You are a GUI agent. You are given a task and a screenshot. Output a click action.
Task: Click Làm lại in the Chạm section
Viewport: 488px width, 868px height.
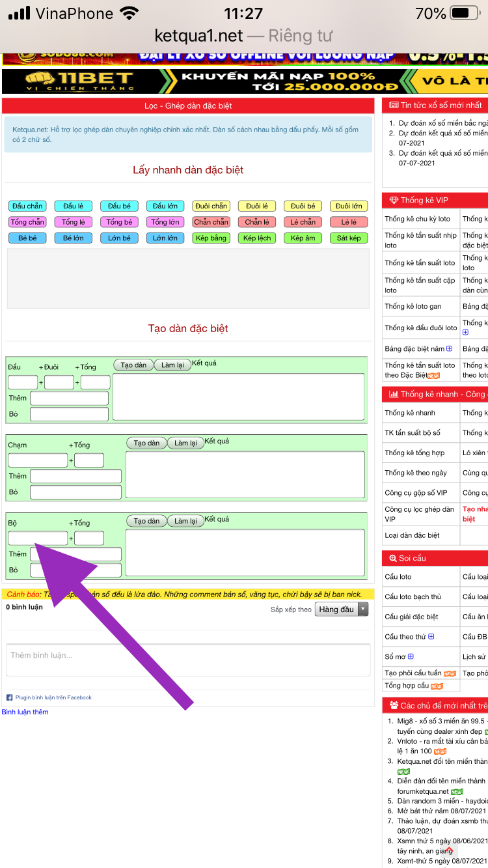coord(185,443)
